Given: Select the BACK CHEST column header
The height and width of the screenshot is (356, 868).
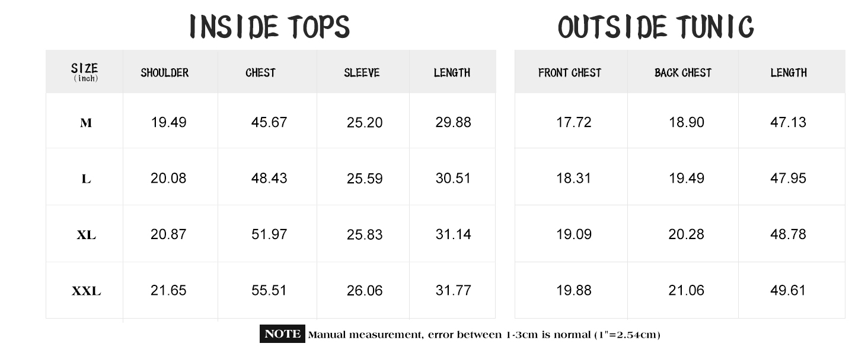Looking at the screenshot, I should [x=683, y=73].
